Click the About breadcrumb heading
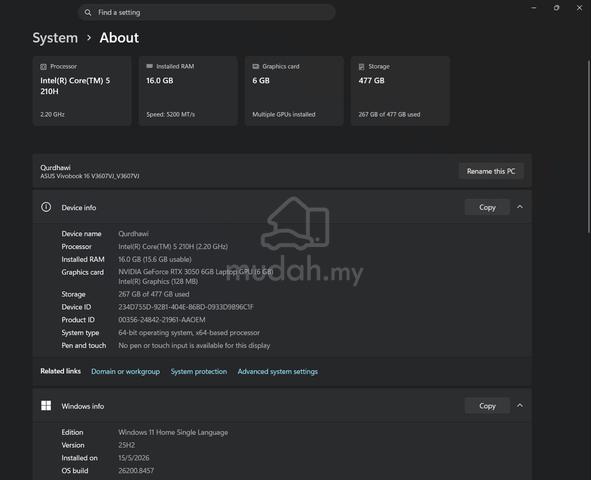The height and width of the screenshot is (480, 591). point(119,38)
